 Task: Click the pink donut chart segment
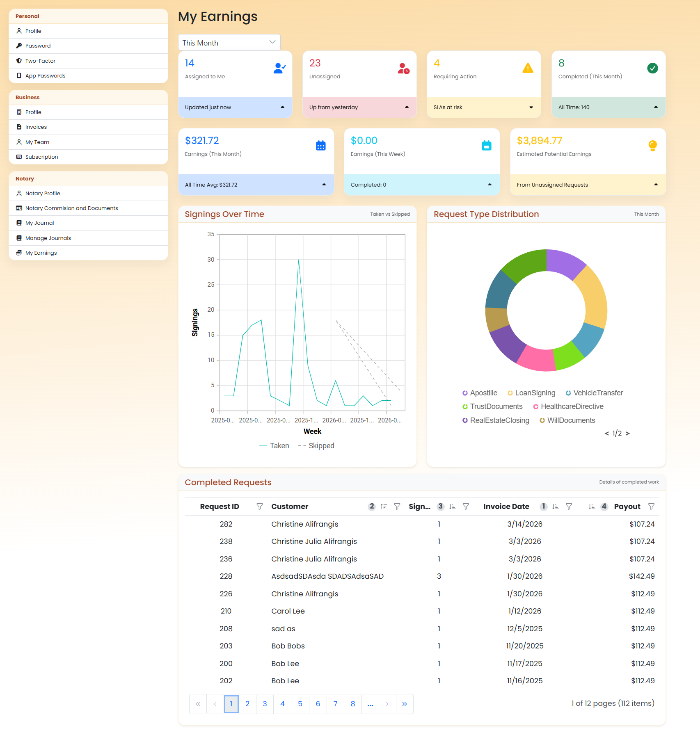point(538,359)
